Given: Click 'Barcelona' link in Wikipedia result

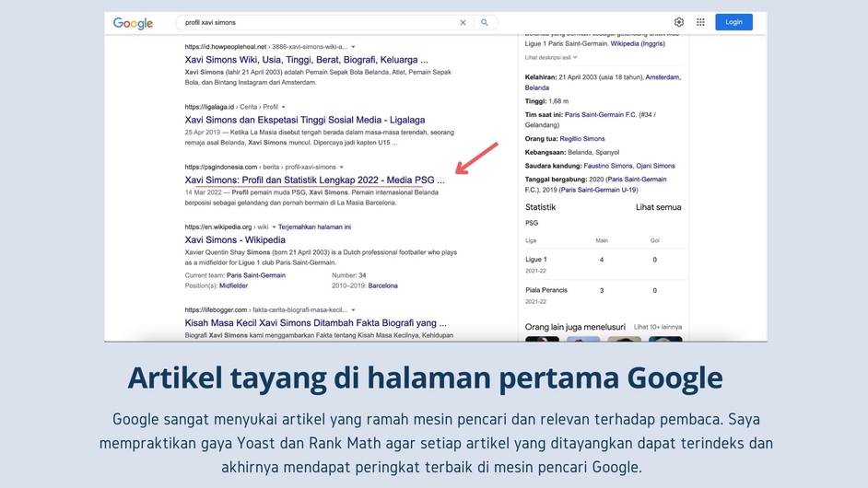Looking at the screenshot, I should [383, 285].
